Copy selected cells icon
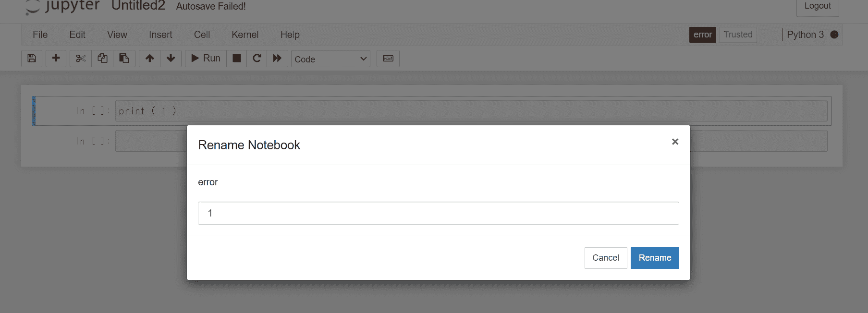 [102, 59]
